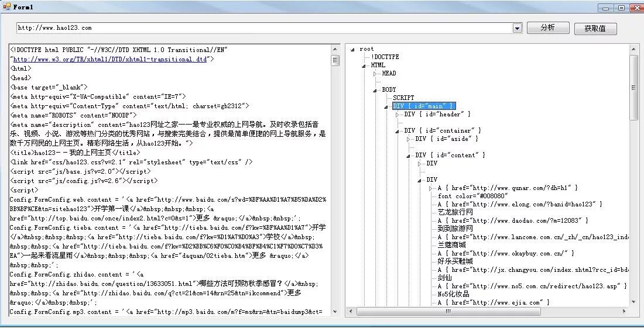Screen dimensions: 644x328
Task: Select the HEAD tree label
Action: coord(389,74)
